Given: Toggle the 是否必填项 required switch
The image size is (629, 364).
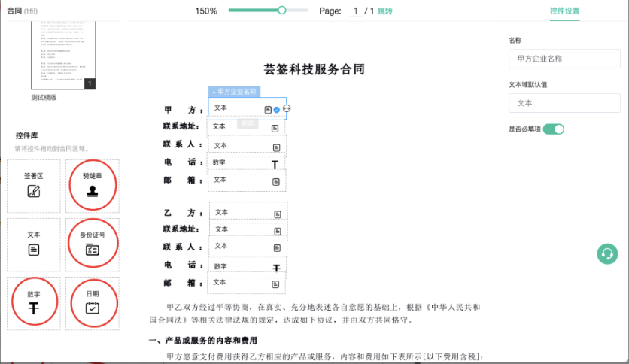Looking at the screenshot, I should click(553, 129).
